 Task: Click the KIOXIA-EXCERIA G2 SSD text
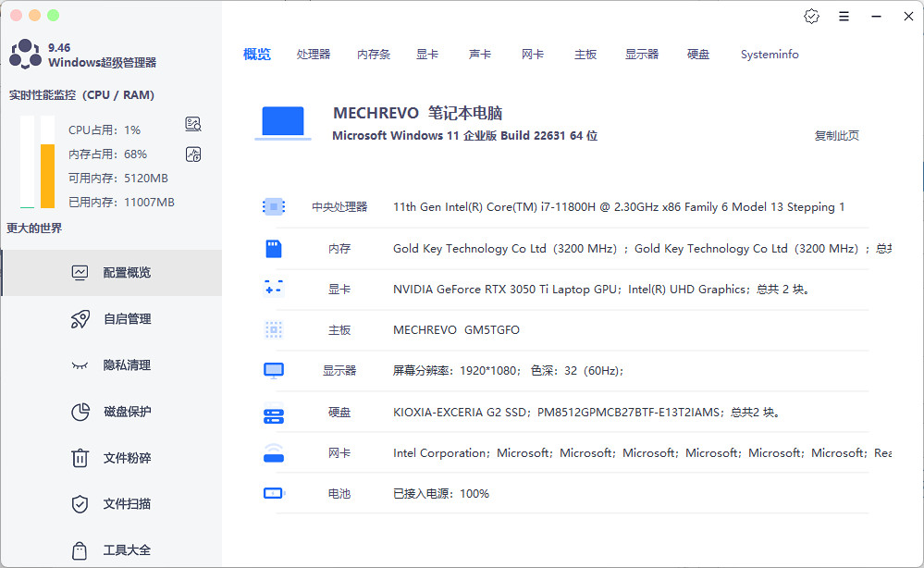[587, 413]
